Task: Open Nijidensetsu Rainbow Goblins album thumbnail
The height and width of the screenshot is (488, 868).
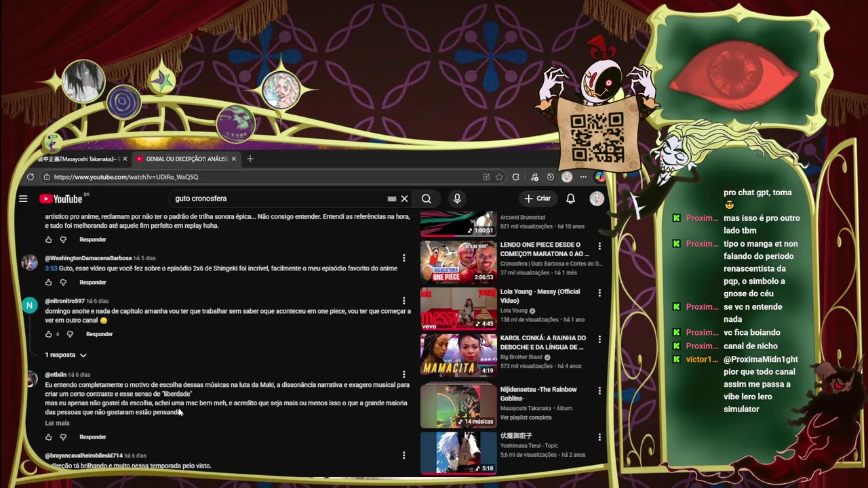Action: click(458, 406)
